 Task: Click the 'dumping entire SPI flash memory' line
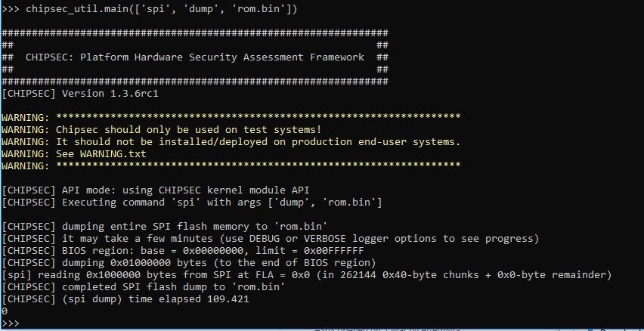pos(153,226)
